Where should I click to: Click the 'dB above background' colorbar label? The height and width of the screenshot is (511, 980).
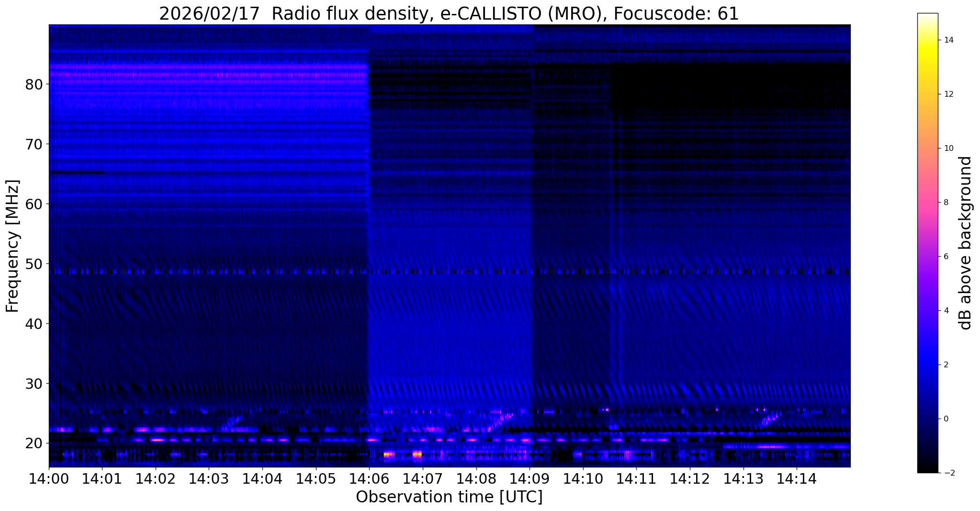[965, 243]
